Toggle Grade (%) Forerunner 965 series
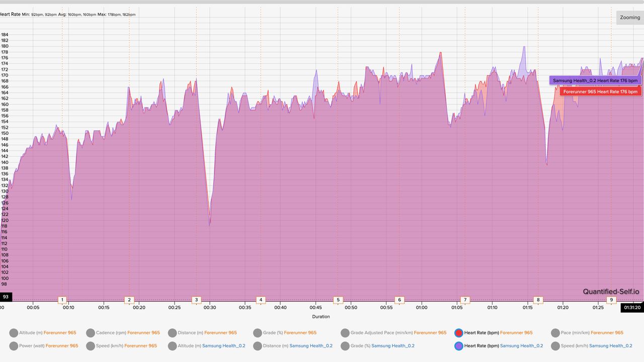 [x=285, y=333]
